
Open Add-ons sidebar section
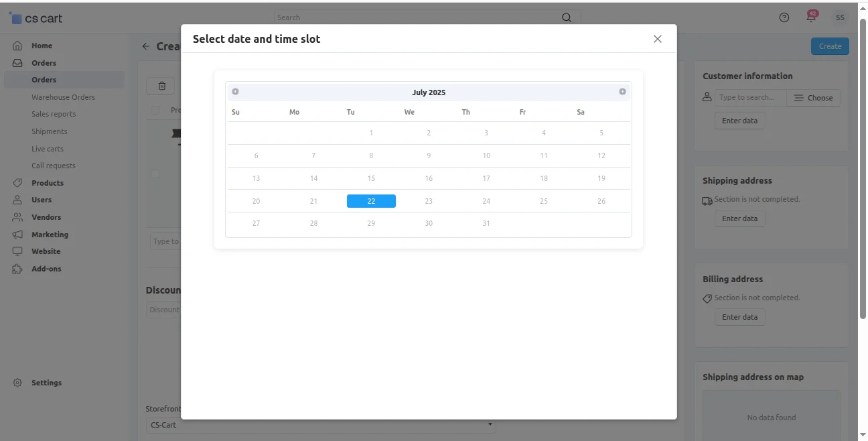click(x=46, y=269)
